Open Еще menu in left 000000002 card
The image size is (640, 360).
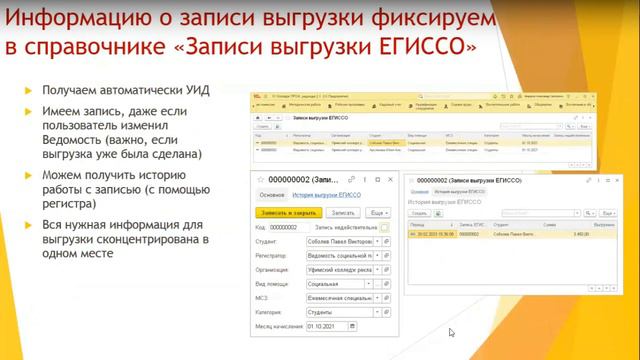coord(378,213)
